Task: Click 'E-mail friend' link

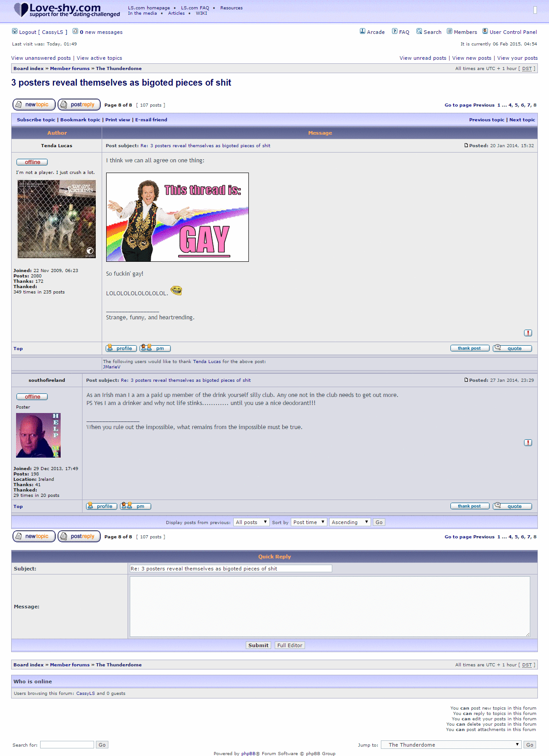Action: pyautogui.click(x=151, y=120)
